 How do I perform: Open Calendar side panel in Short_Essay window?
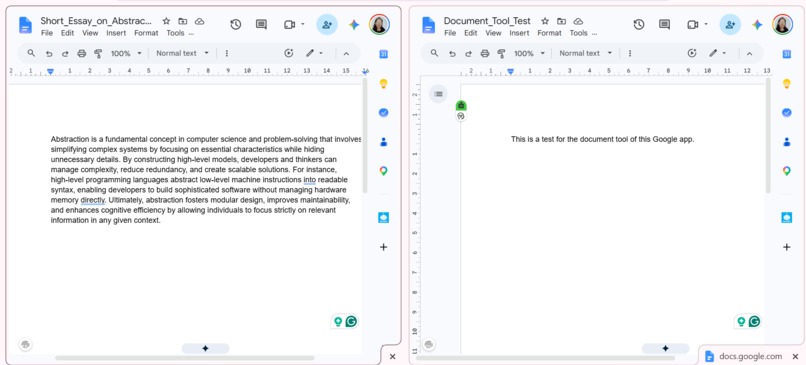(x=383, y=54)
